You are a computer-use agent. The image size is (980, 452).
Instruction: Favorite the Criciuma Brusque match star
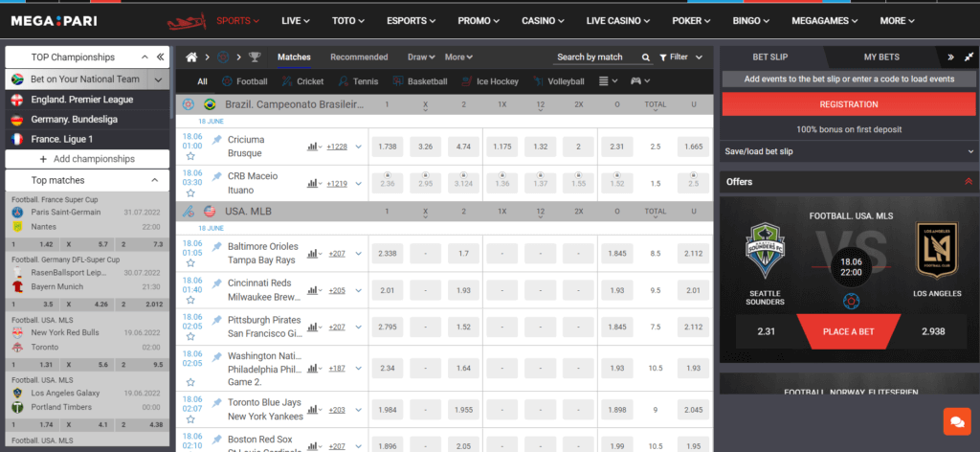(190, 157)
